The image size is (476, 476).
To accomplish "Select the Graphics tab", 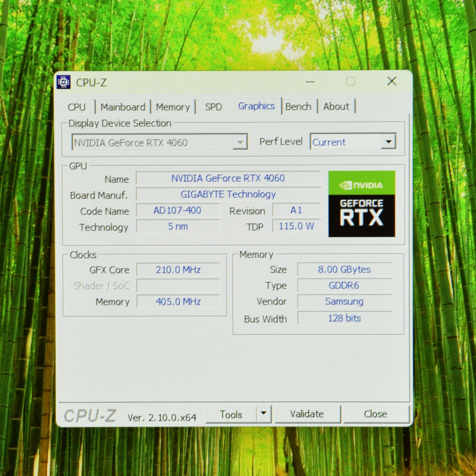I will 256,106.
